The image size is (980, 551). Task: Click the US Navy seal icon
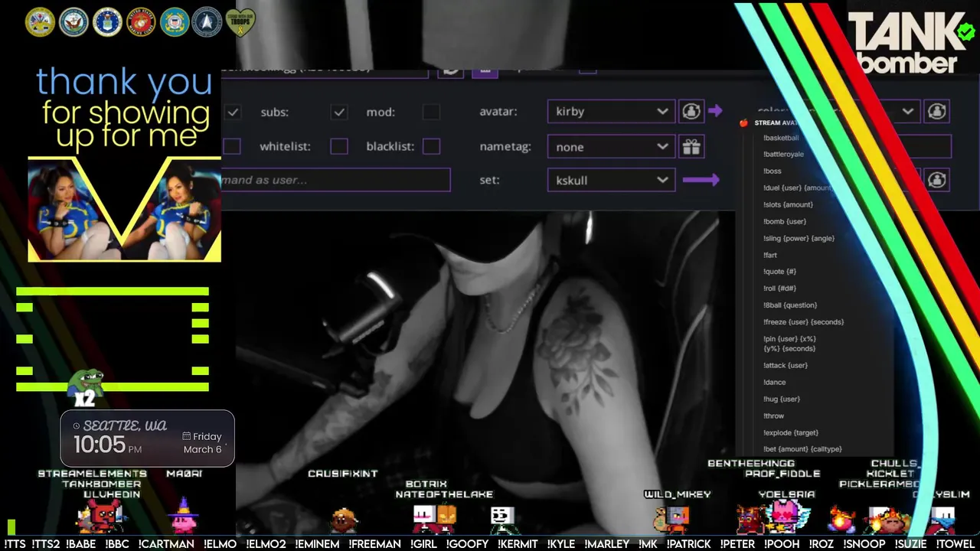(x=73, y=22)
